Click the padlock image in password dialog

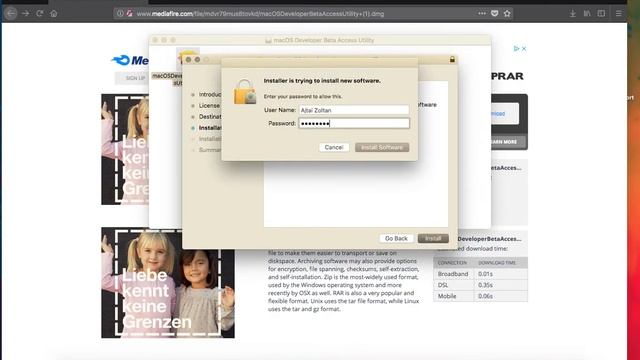(245, 91)
